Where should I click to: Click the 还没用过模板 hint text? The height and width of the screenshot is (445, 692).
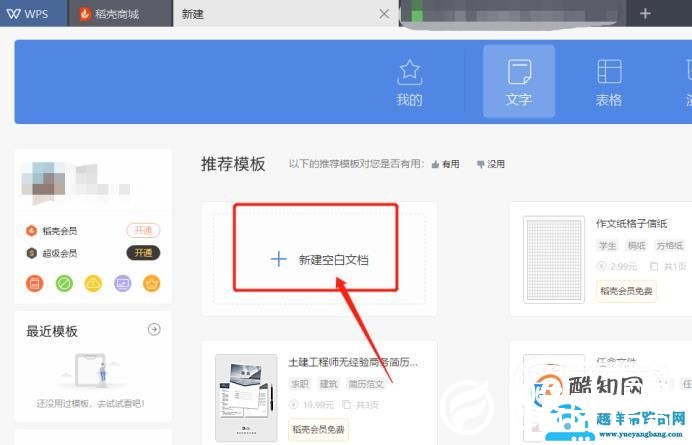[x=91, y=404]
